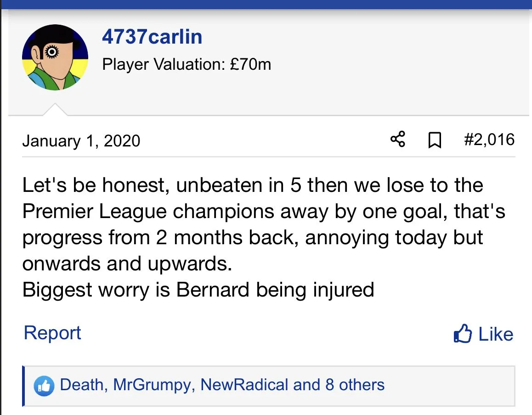Show the 8 others who liked

[x=355, y=385]
